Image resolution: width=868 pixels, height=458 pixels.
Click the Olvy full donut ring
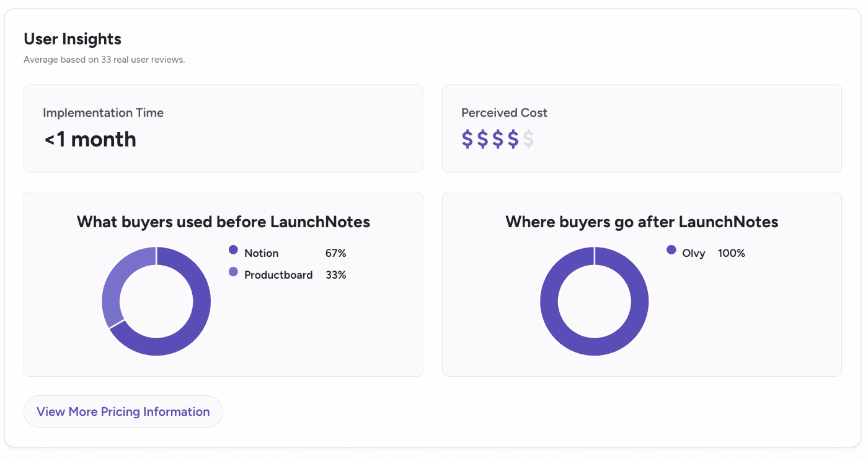coord(595,347)
